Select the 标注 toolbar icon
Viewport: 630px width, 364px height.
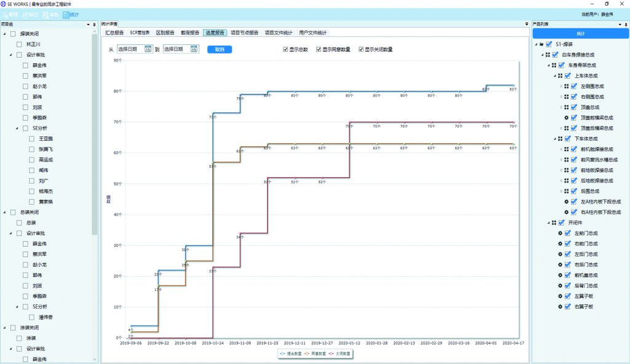pyautogui.click(x=30, y=14)
